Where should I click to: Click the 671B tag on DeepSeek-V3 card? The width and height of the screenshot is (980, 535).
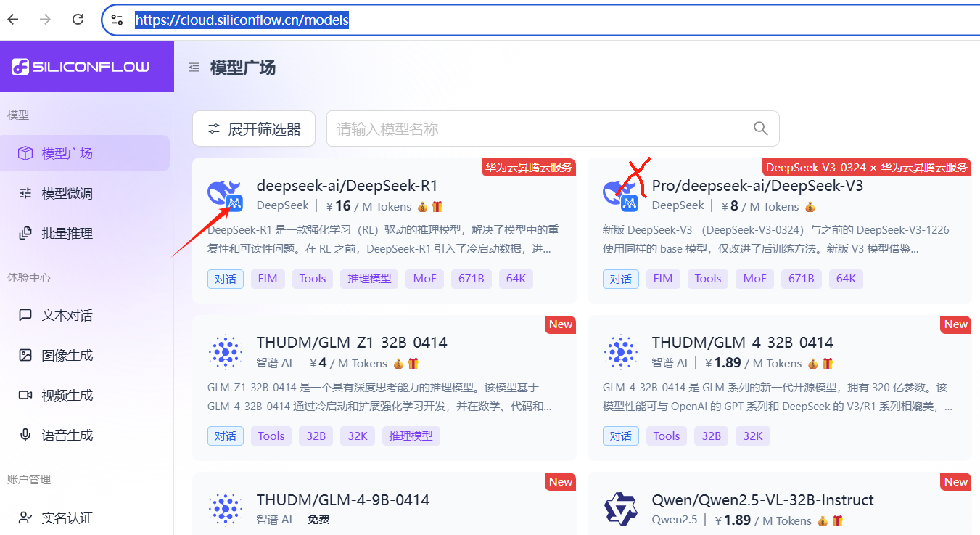(x=801, y=278)
